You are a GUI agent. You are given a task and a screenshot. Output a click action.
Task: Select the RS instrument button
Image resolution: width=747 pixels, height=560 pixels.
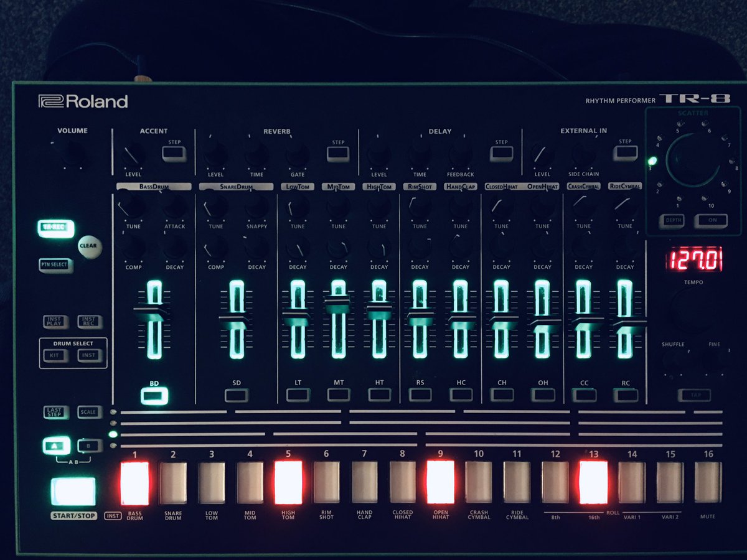pyautogui.click(x=420, y=394)
